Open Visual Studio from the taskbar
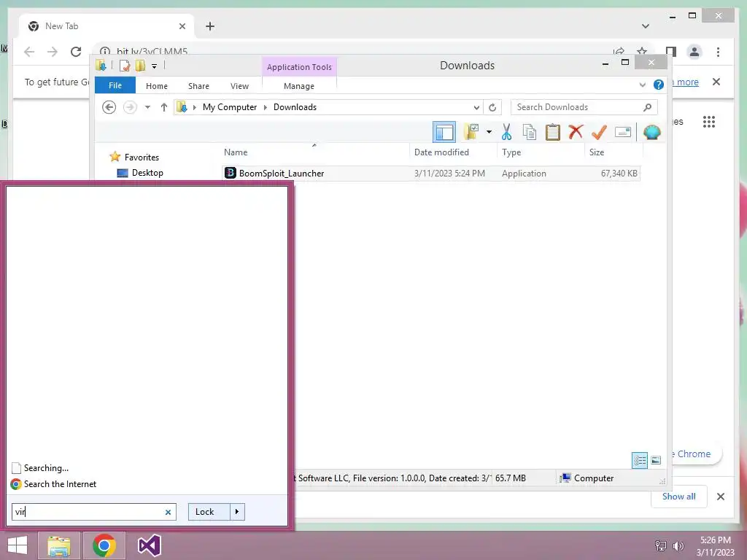 149,545
